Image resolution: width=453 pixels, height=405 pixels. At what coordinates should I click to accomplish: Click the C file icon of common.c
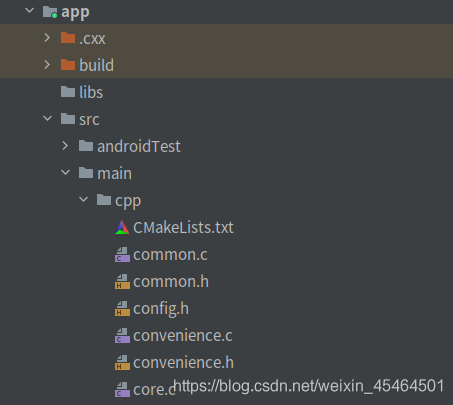[x=122, y=254]
